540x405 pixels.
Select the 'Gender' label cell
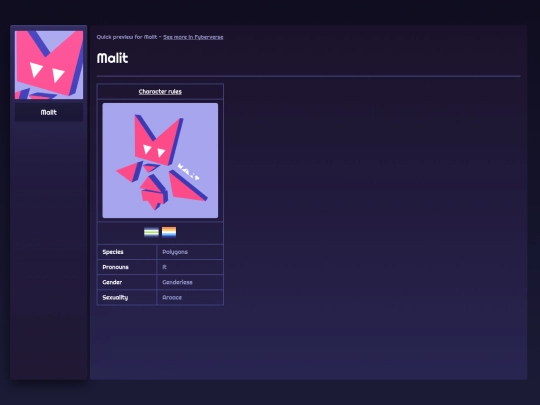(x=127, y=282)
